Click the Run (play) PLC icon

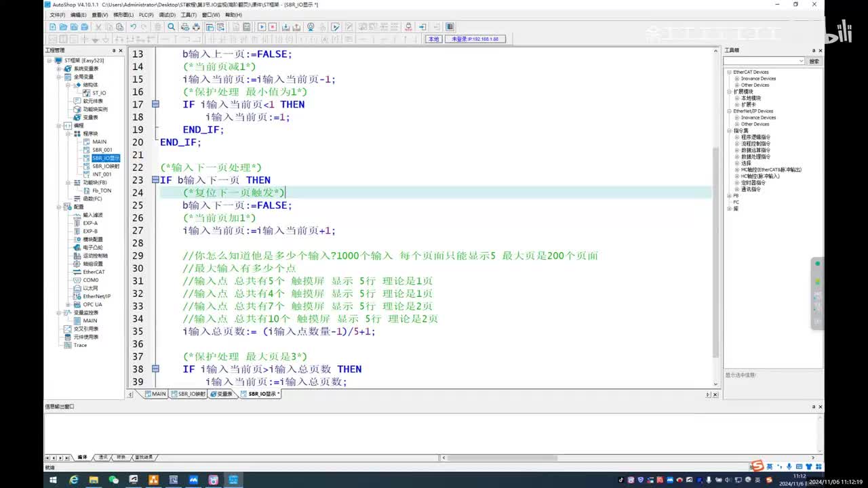pos(261,27)
